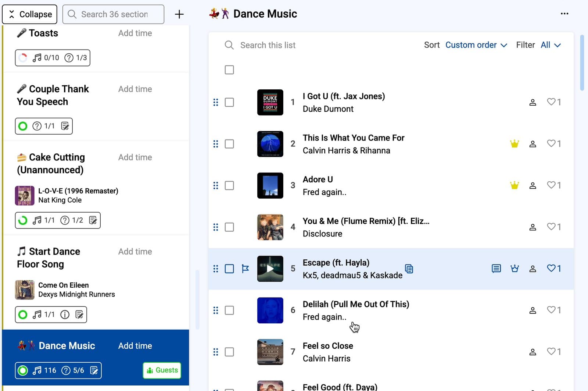588x391 pixels.
Task: Flag the Escape (ft. Hayla) song
Action: click(245, 269)
